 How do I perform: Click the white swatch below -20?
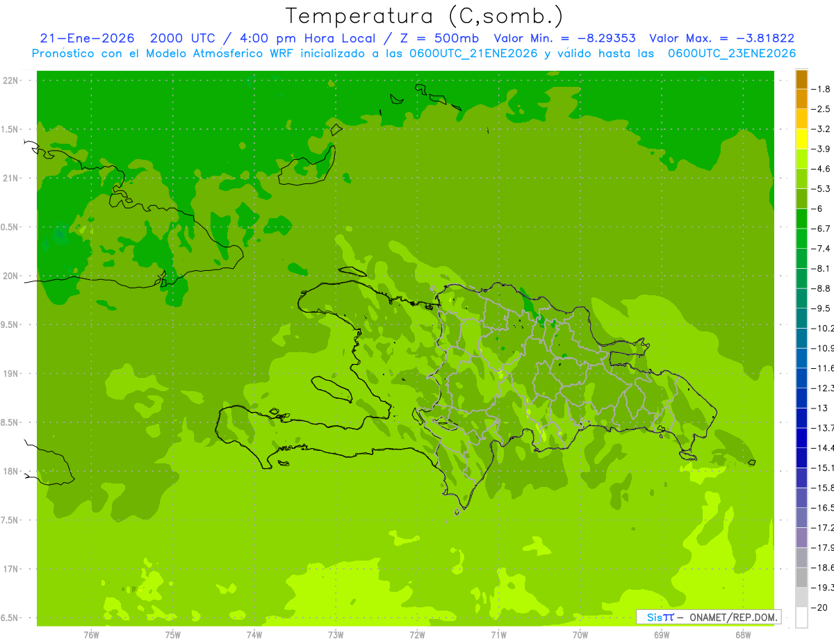pos(801,618)
